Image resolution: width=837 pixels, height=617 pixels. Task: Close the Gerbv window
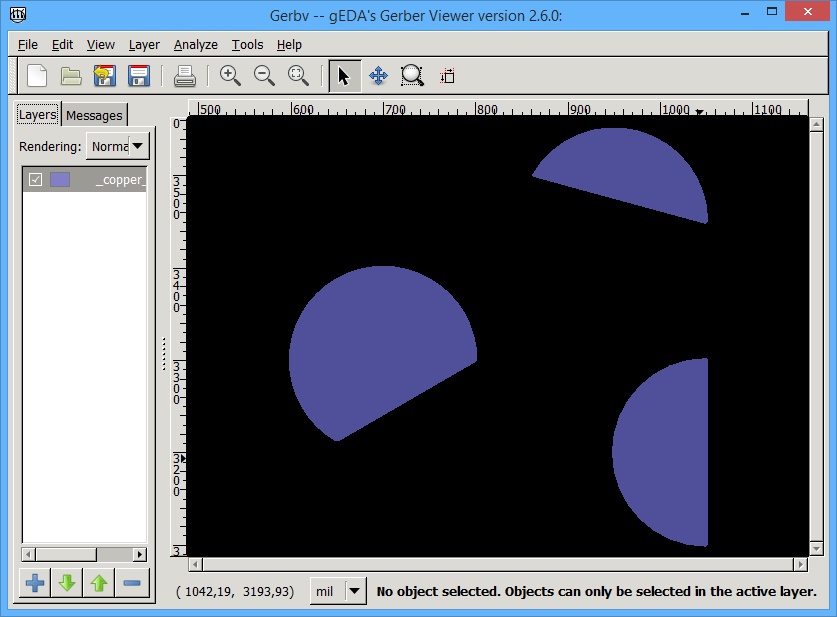[x=808, y=12]
